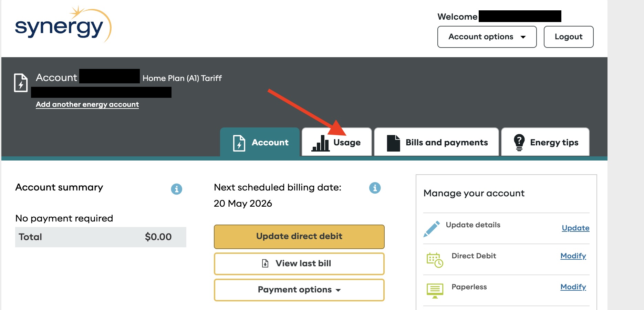644x310 pixels.
Task: Show billing date info icon
Action: [375, 188]
